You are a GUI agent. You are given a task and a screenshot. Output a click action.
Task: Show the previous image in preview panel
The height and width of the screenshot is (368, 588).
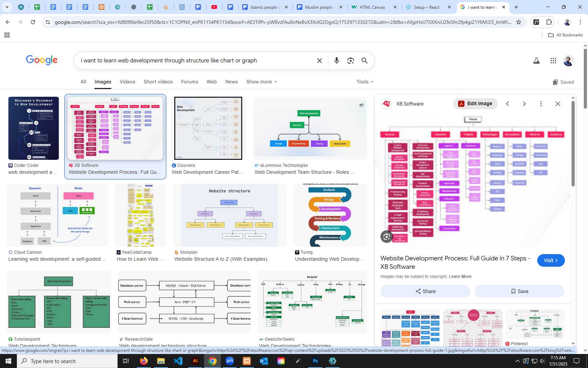click(507, 104)
